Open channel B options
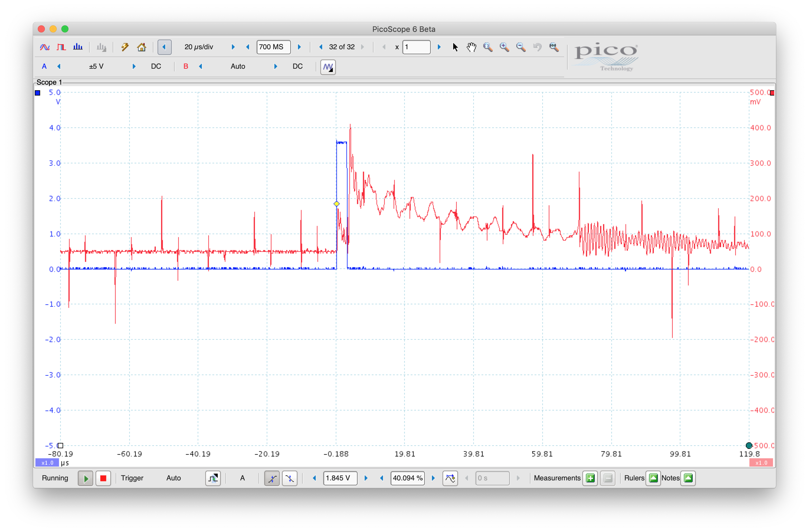Image resolution: width=809 pixels, height=532 pixels. point(186,67)
